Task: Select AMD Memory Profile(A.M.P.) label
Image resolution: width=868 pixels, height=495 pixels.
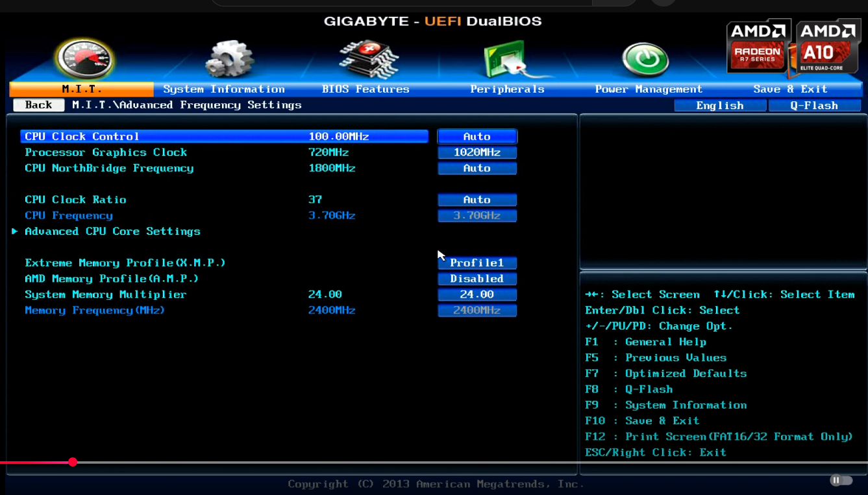Action: click(112, 279)
